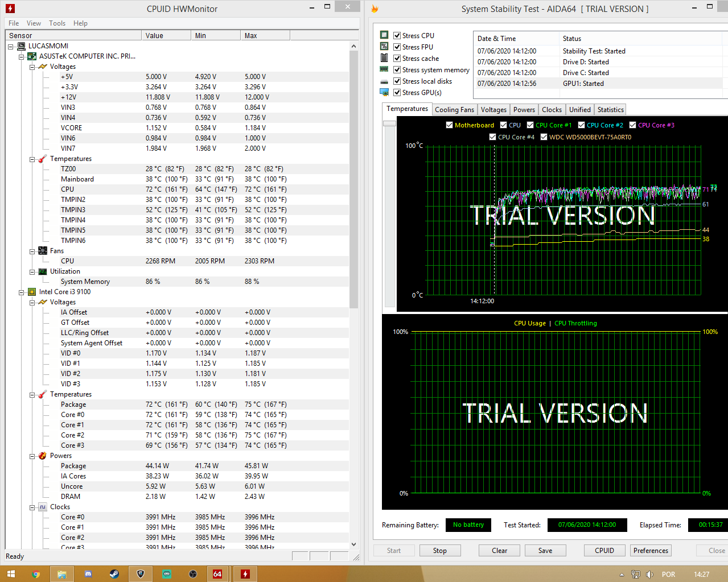Image resolution: width=728 pixels, height=582 pixels.
Task: Uncheck the Stress CPU checkbox
Action: coord(397,35)
